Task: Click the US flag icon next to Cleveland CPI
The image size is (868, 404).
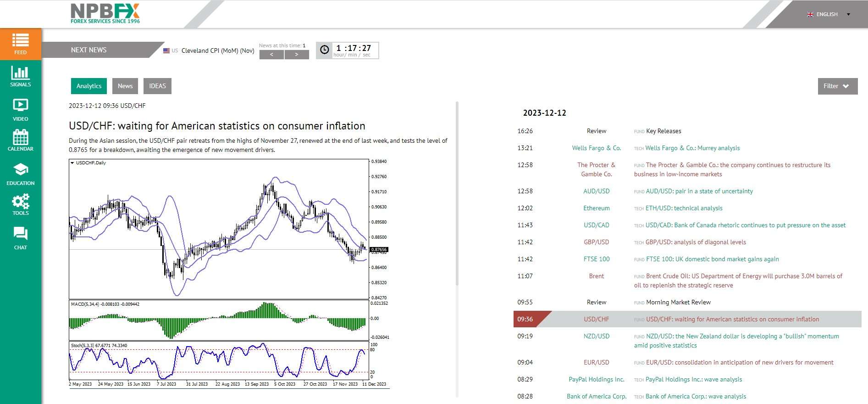Action: click(166, 50)
